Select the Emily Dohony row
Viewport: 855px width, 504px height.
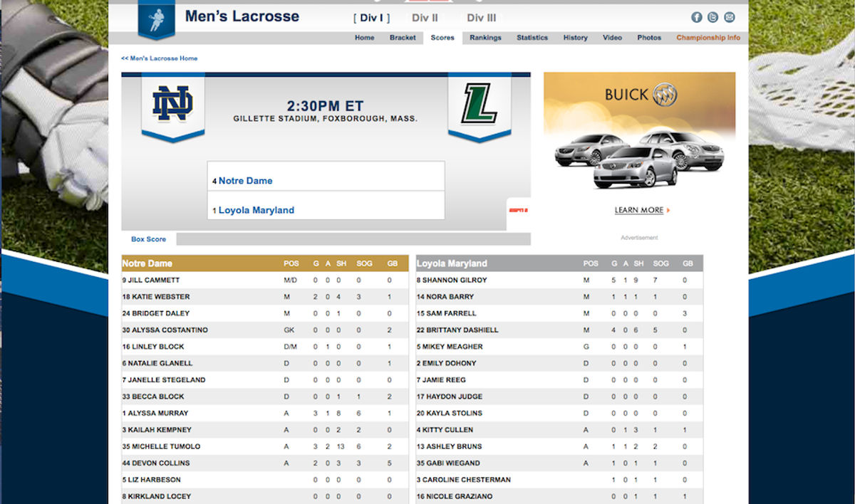pyautogui.click(x=559, y=363)
